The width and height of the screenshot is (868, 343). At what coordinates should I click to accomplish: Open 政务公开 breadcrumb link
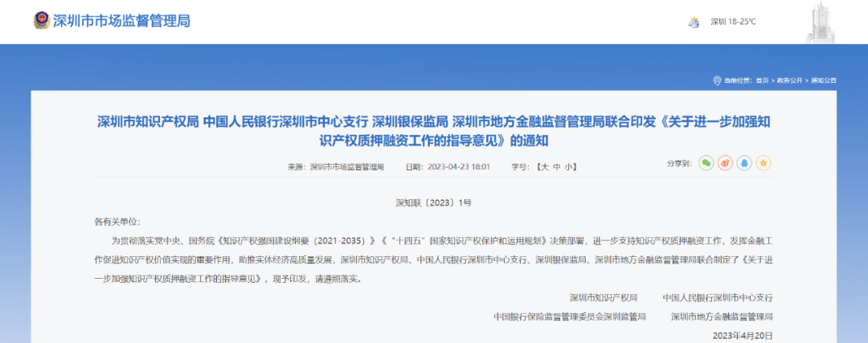pyautogui.click(x=789, y=81)
